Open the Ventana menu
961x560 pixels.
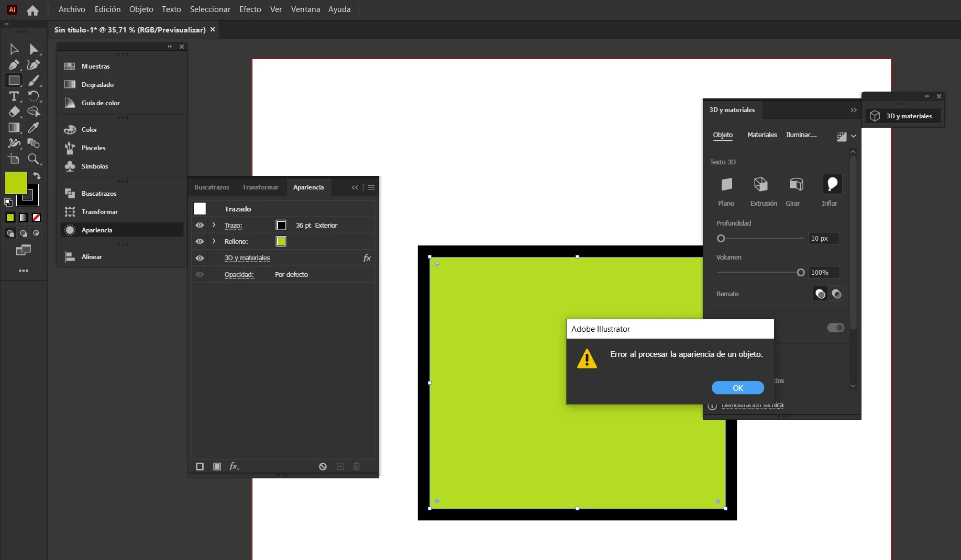pyautogui.click(x=305, y=9)
